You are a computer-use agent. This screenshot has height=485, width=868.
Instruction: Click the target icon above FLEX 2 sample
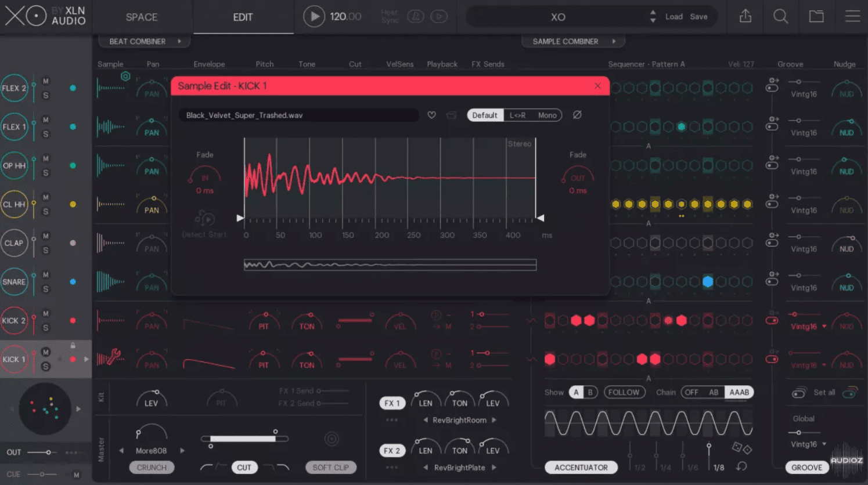125,76
